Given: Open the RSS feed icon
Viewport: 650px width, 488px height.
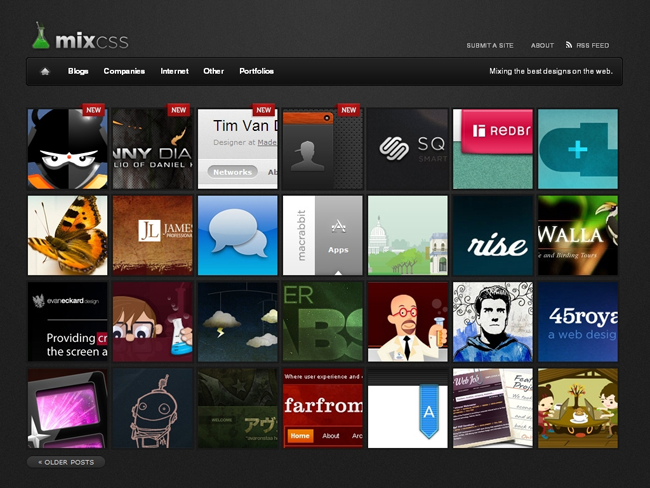Looking at the screenshot, I should [569, 45].
